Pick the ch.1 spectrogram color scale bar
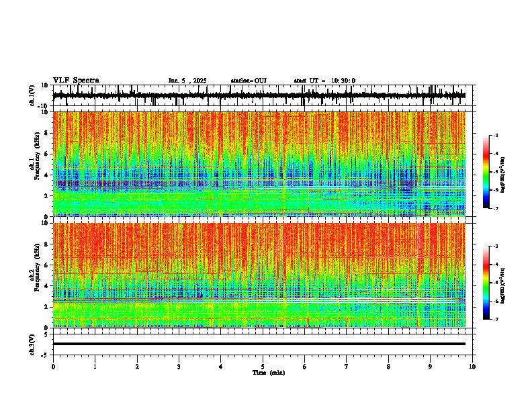Viewport: 532px width, 411px height. pyautogui.click(x=486, y=172)
